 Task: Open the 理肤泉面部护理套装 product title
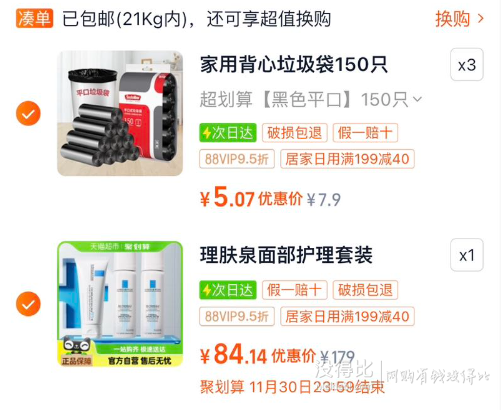(x=286, y=255)
